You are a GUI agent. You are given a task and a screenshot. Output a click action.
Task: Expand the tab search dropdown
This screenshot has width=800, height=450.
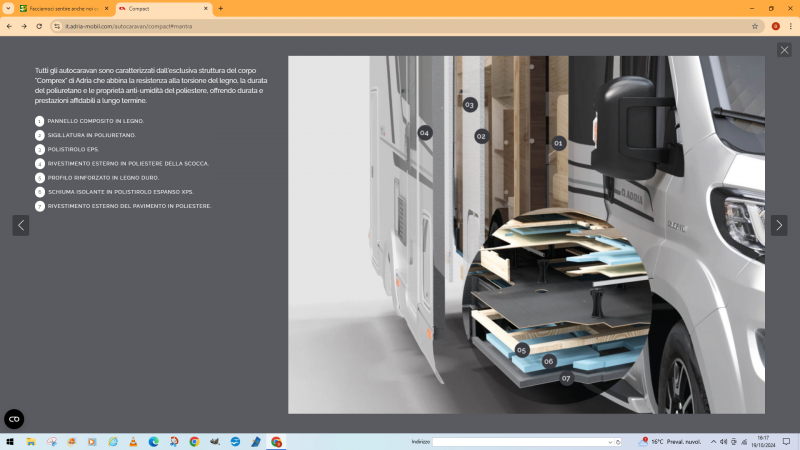click(x=8, y=8)
